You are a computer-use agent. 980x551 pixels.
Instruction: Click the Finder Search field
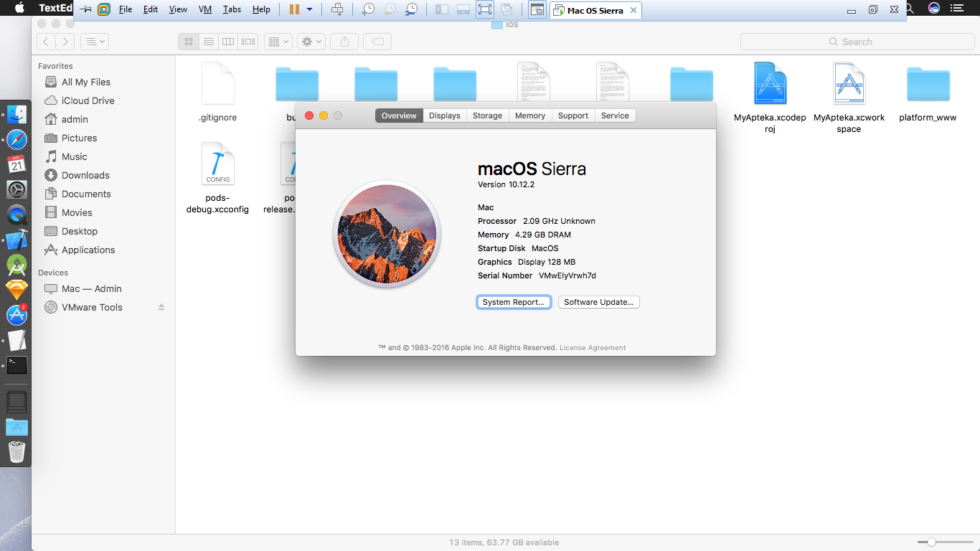pyautogui.click(x=857, y=42)
